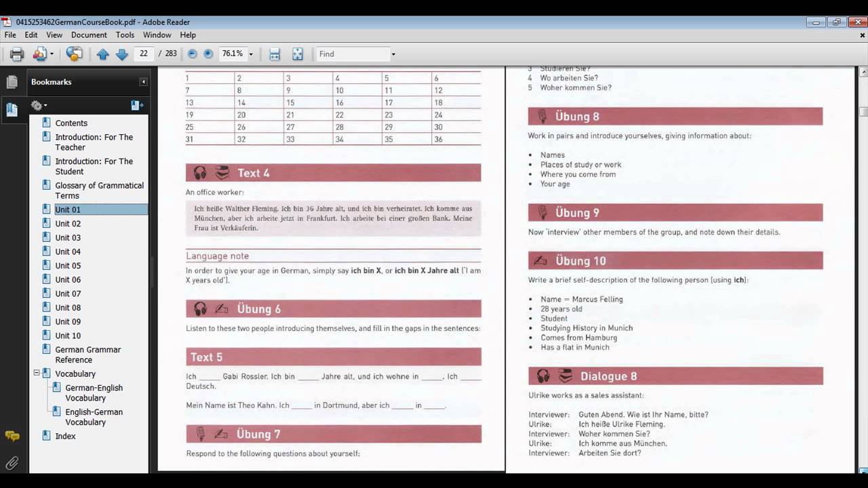Click the globe web conference toolbar icon
Image resolution: width=868 pixels, height=488 pixels.
click(x=75, y=54)
